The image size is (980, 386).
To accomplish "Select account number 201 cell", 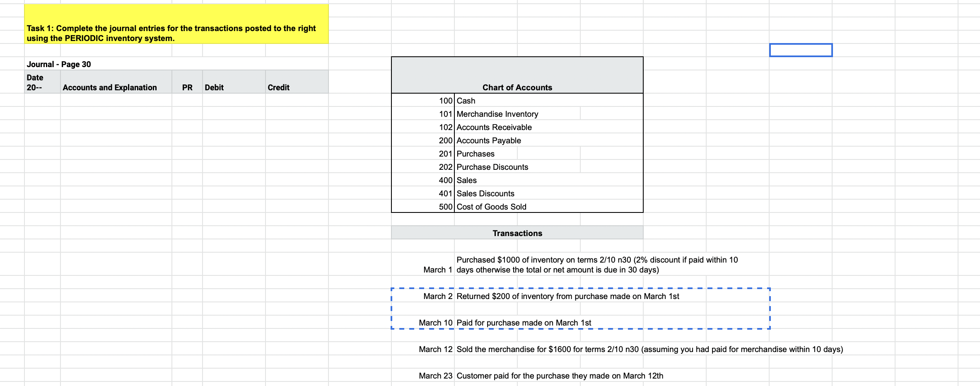I will click(x=423, y=154).
